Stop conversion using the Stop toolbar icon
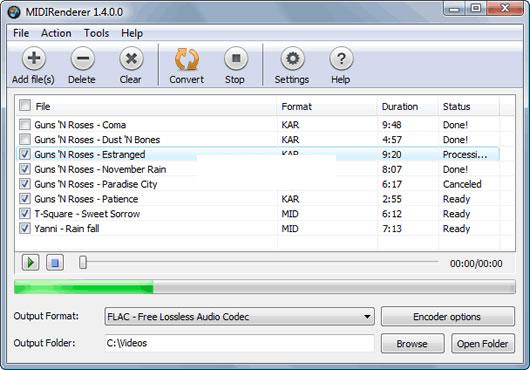The width and height of the screenshot is (530, 370). [x=236, y=58]
